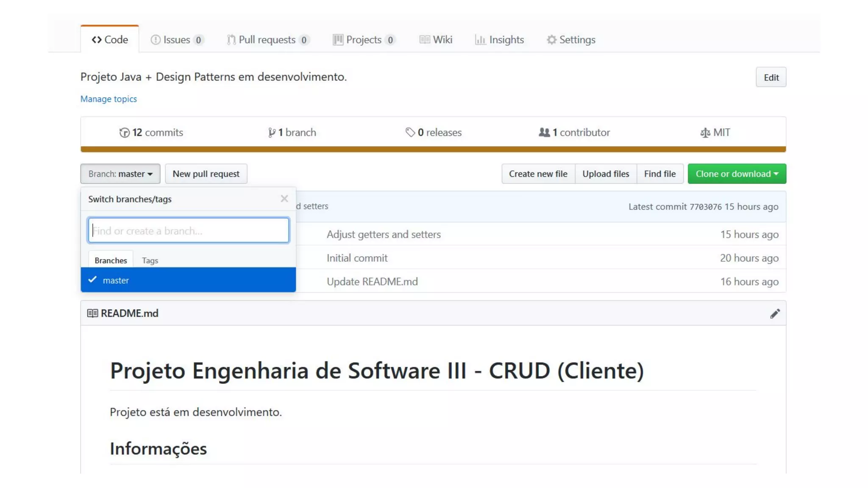Screen dimensions: 868x488
Task: Focus the Find or create a branch field
Action: [189, 230]
